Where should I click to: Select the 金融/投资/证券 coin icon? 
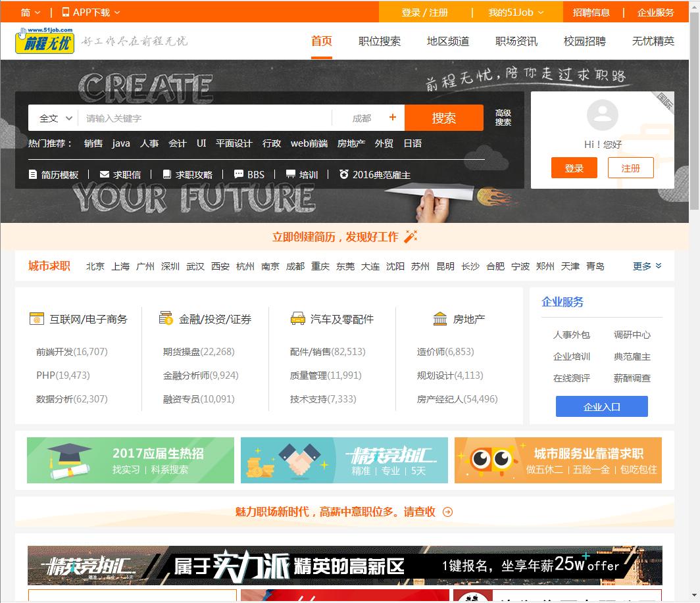pyautogui.click(x=166, y=318)
